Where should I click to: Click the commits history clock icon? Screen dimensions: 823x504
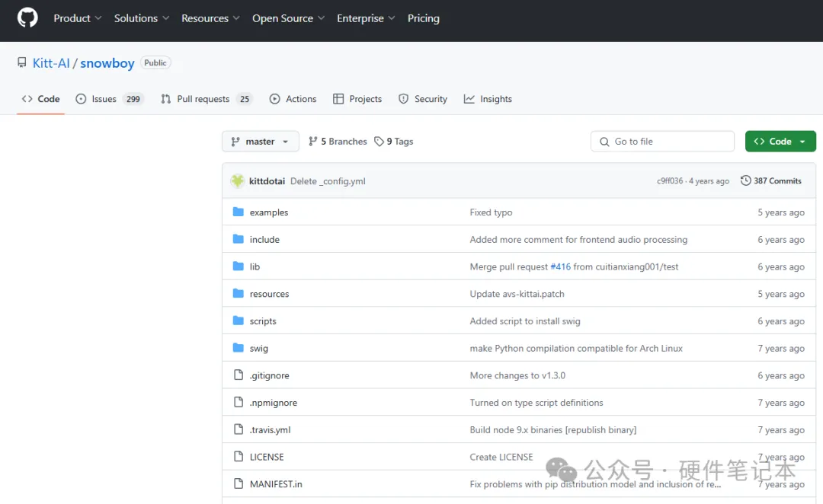(745, 180)
